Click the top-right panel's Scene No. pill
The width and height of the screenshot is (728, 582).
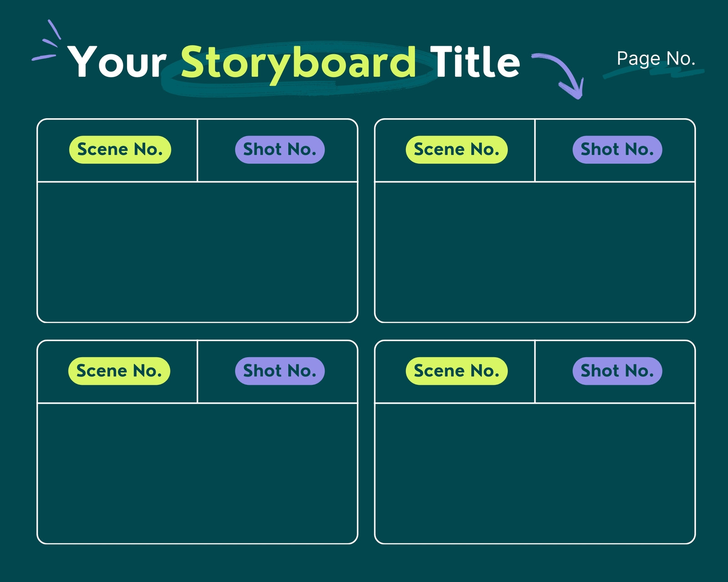[457, 150]
